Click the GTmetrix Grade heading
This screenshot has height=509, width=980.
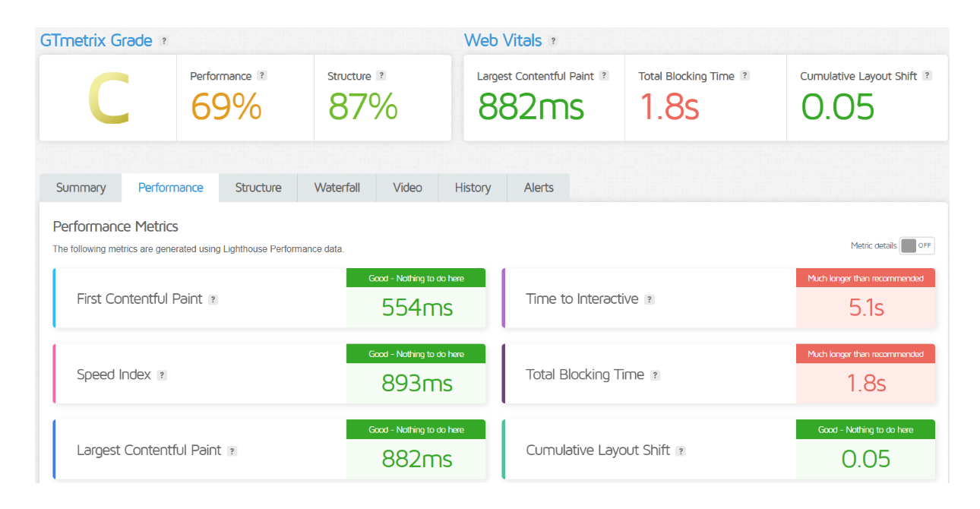click(x=96, y=40)
